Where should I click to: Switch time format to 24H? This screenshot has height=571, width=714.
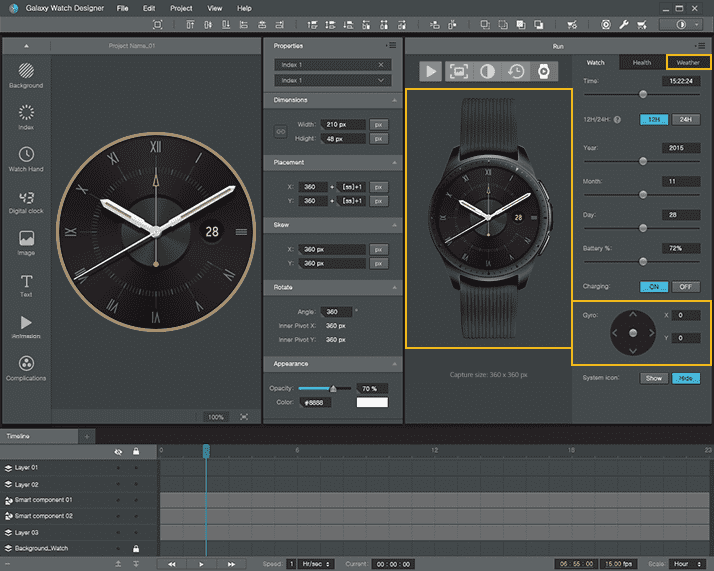pos(685,119)
